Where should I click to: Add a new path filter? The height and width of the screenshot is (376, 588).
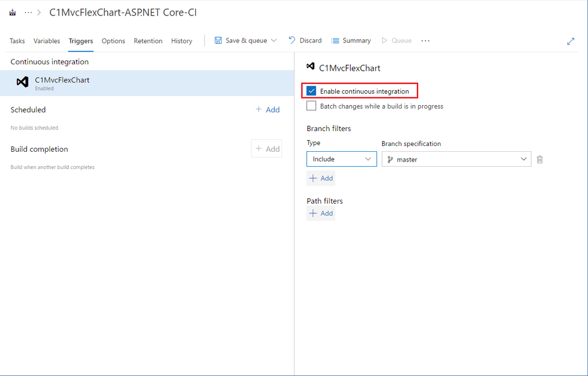[x=321, y=213]
